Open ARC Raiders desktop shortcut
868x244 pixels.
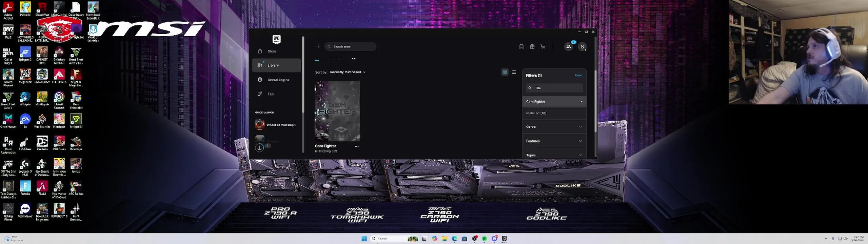76,188
